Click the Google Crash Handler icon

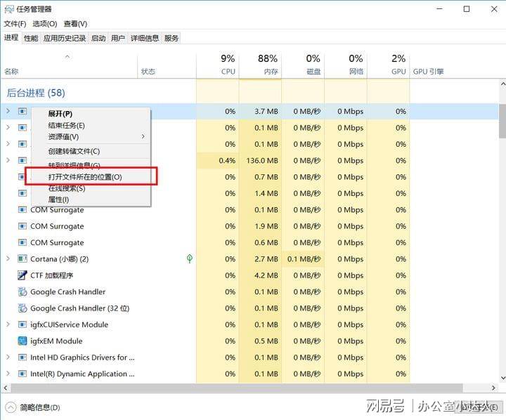pyautogui.click(x=22, y=291)
